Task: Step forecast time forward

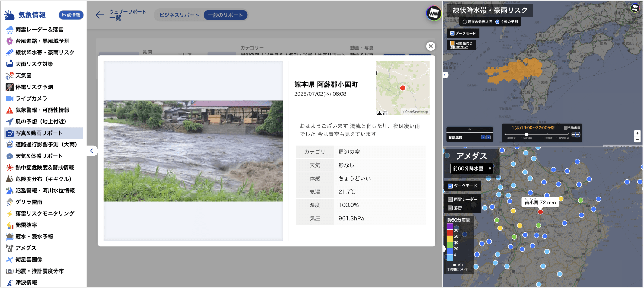Action: [578, 135]
